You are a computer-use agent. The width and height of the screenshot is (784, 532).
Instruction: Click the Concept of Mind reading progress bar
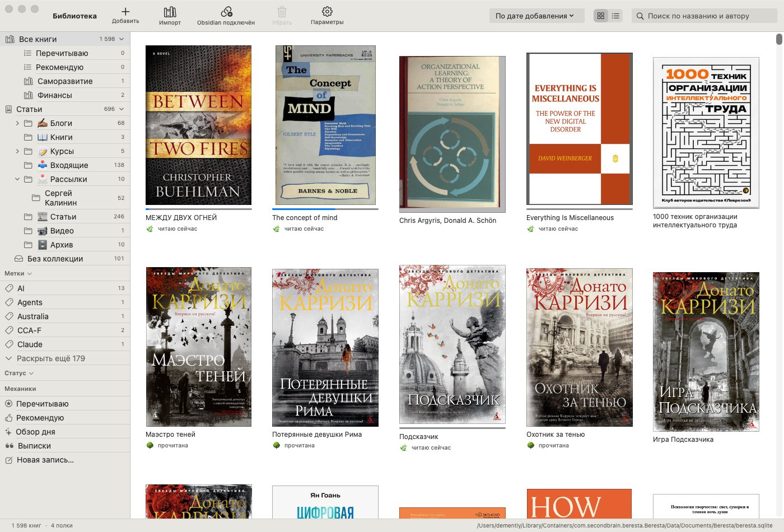point(325,209)
